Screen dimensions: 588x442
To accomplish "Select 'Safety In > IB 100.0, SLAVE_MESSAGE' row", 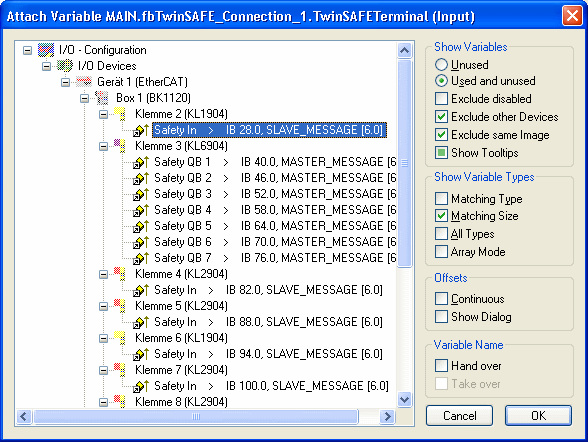I will 271,386.
